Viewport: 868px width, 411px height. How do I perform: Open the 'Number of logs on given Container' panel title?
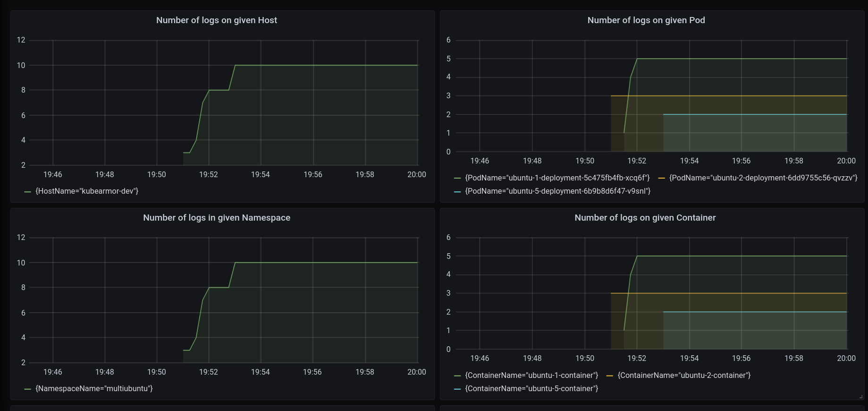tap(645, 218)
